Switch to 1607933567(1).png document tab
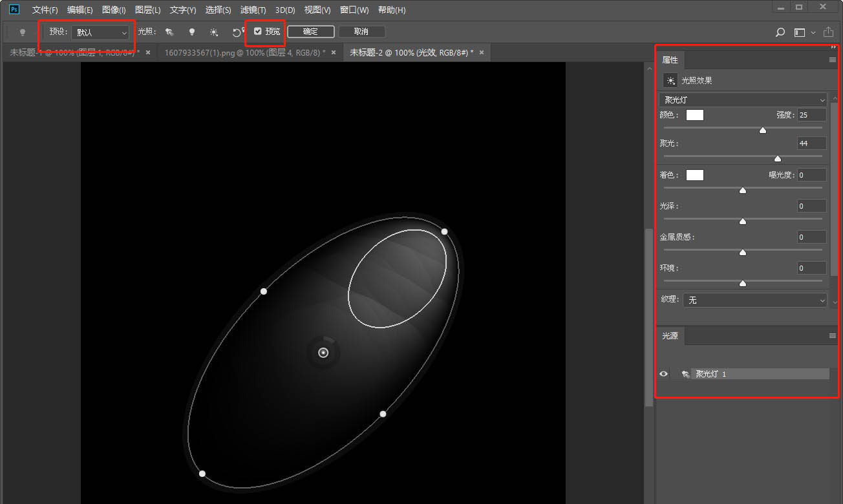This screenshot has width=843, height=504. click(244, 52)
